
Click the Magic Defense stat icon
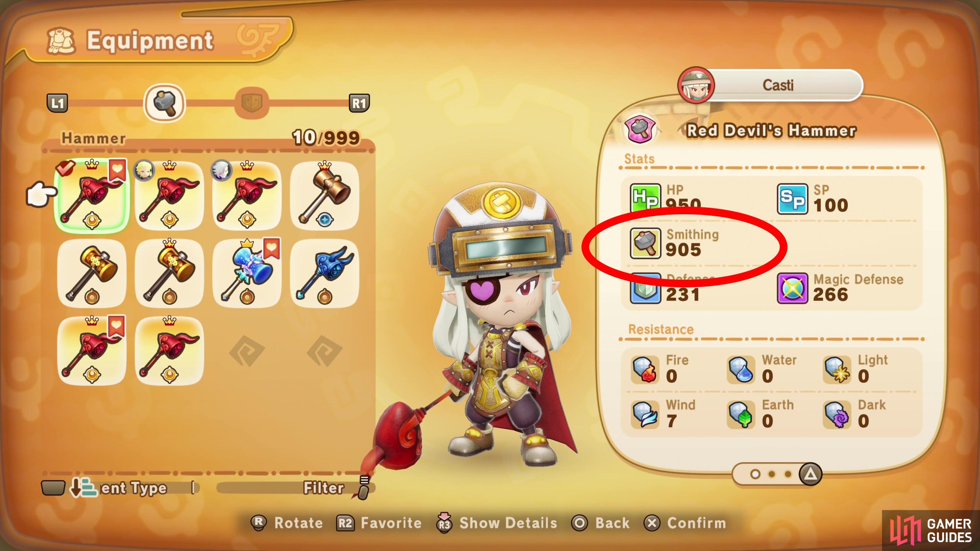(x=792, y=288)
